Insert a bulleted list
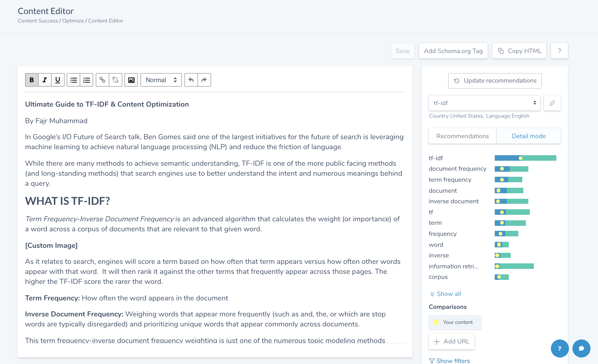The width and height of the screenshot is (598, 364). point(73,80)
